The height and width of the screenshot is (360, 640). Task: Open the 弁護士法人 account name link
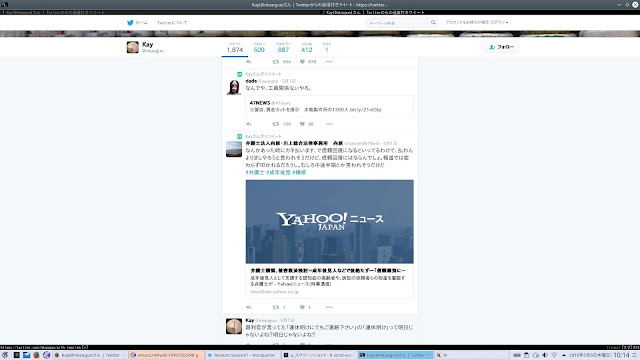coord(294,143)
